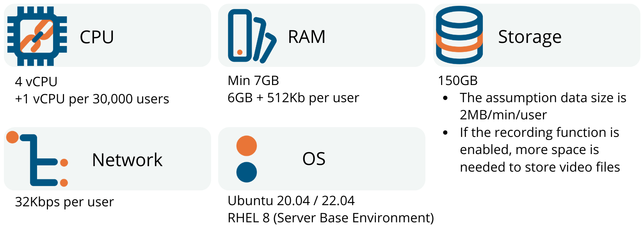Click "32Kbps per user" text

click(x=64, y=202)
